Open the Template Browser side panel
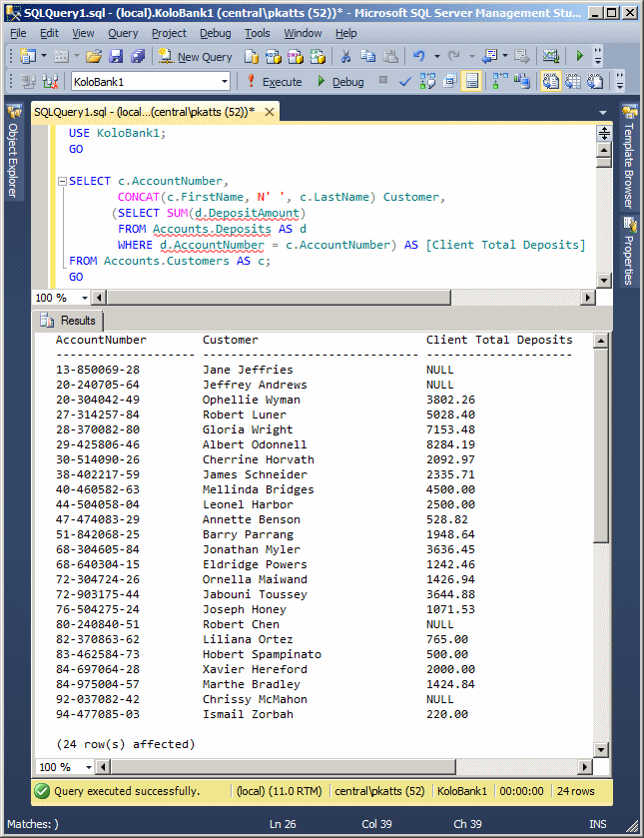The image size is (644, 838). [x=629, y=158]
